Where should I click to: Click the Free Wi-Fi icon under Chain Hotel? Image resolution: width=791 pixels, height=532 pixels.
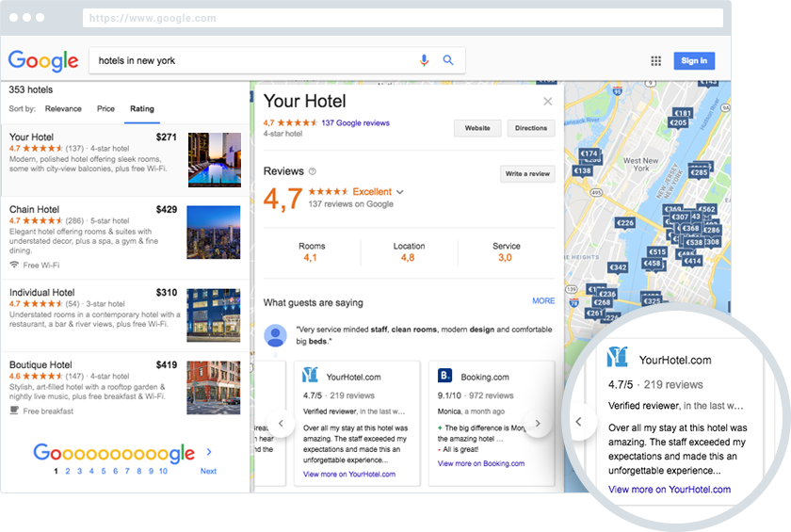point(15,265)
